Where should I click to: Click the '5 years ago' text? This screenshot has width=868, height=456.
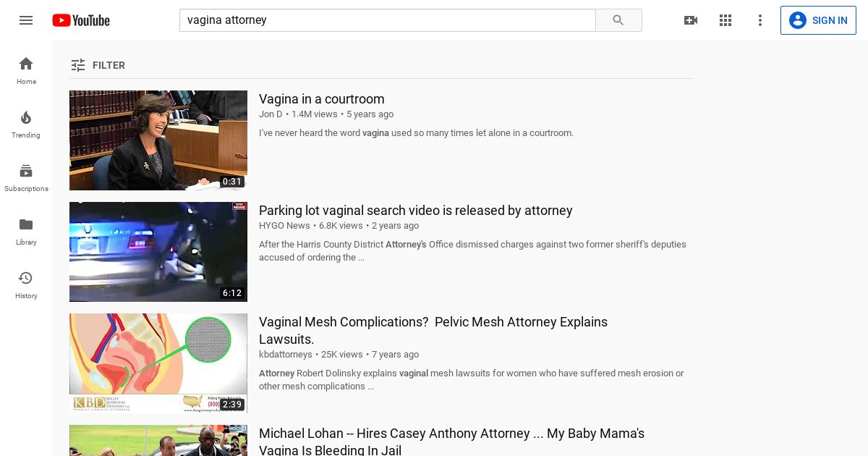(370, 114)
